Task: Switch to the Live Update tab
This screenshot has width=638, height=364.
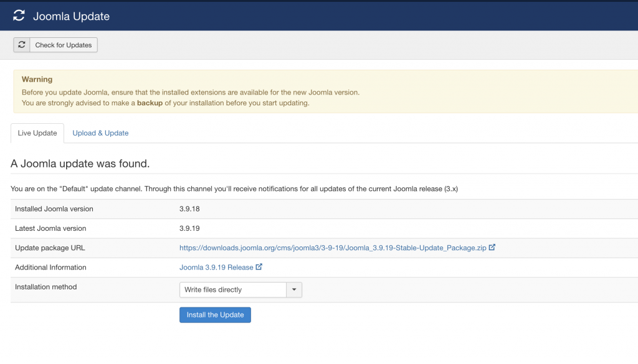Action: coord(37,133)
